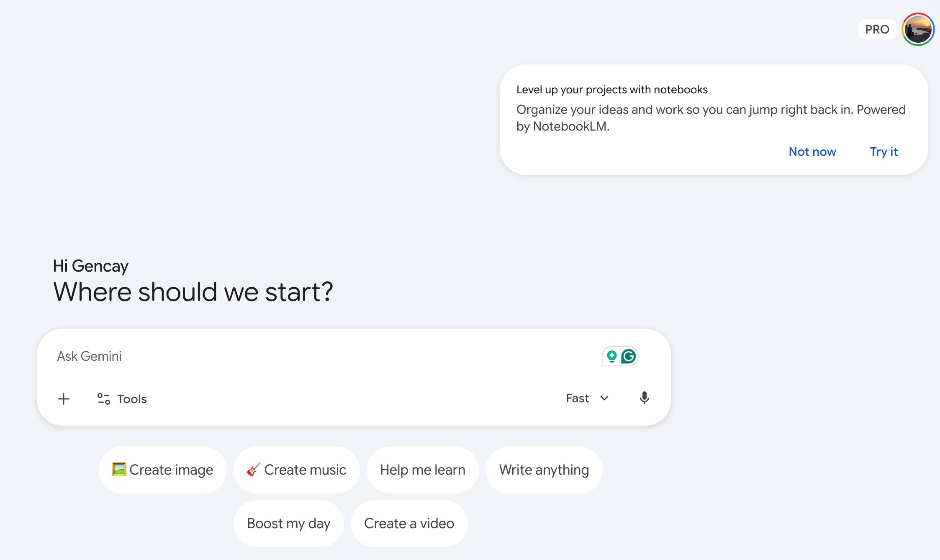The height and width of the screenshot is (560, 940).
Task: Open the Google account profile picture
Action: [918, 29]
